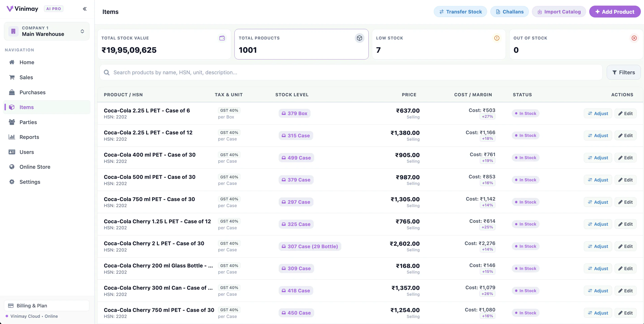
Task: Click the Settings gear icon in navigation
Action: point(12,182)
